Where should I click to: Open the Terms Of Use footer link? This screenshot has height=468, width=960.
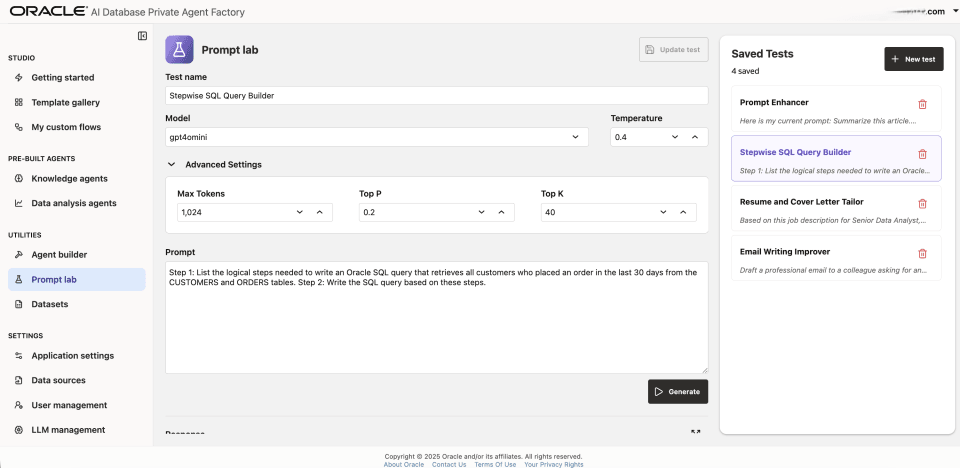tap(495, 464)
